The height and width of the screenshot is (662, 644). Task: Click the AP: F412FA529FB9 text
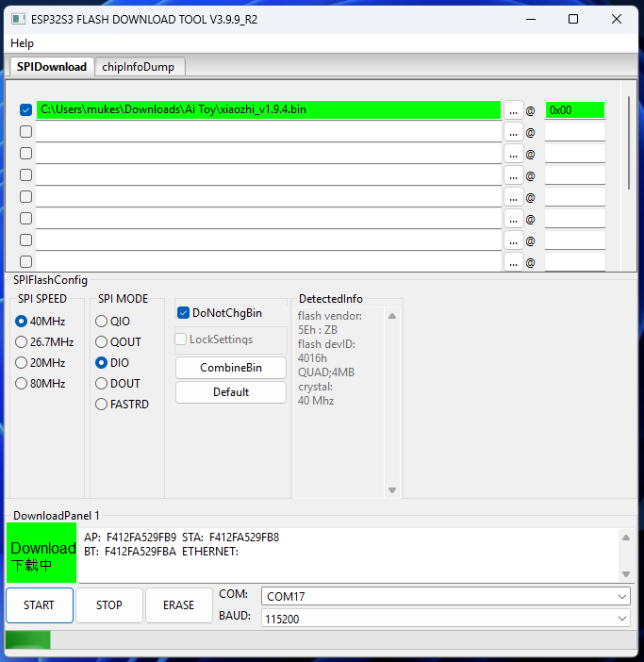[130, 538]
